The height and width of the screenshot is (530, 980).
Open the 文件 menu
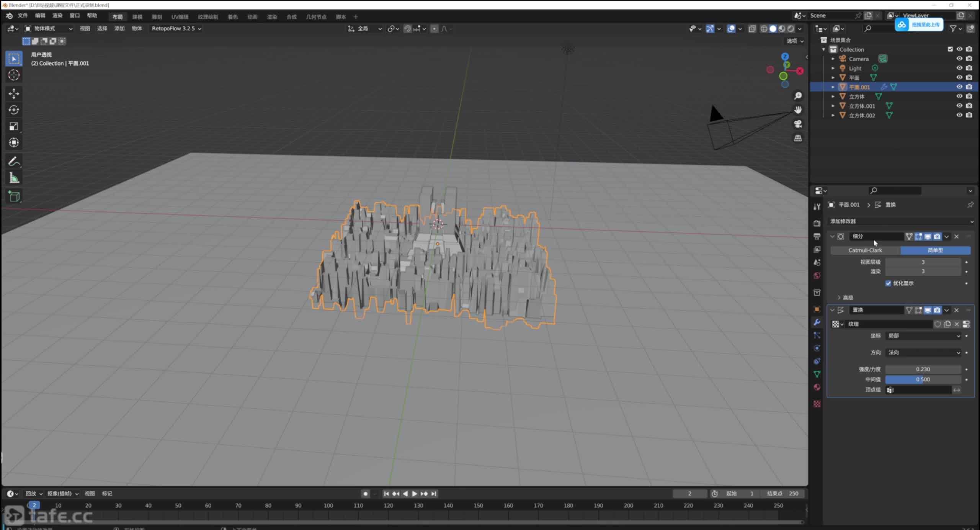pyautogui.click(x=23, y=16)
